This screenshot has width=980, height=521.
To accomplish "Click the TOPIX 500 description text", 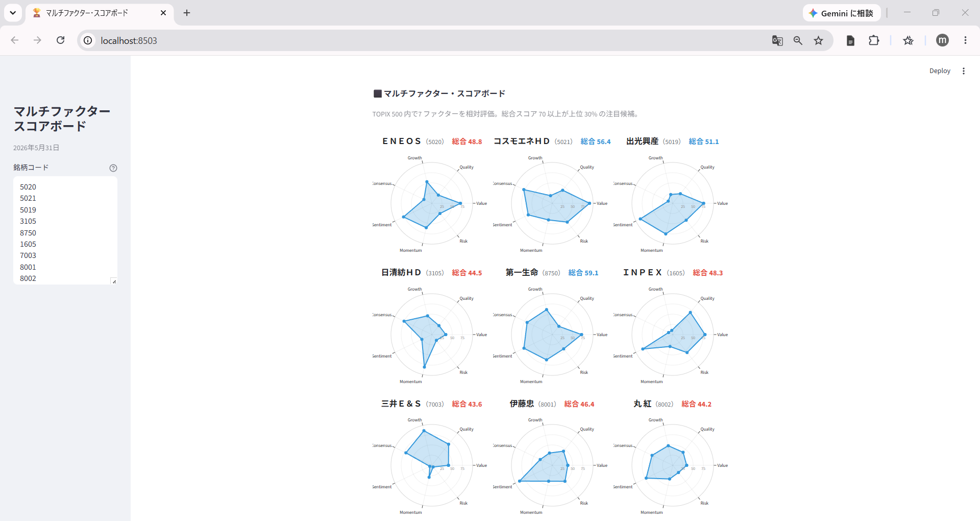I will click(506, 114).
